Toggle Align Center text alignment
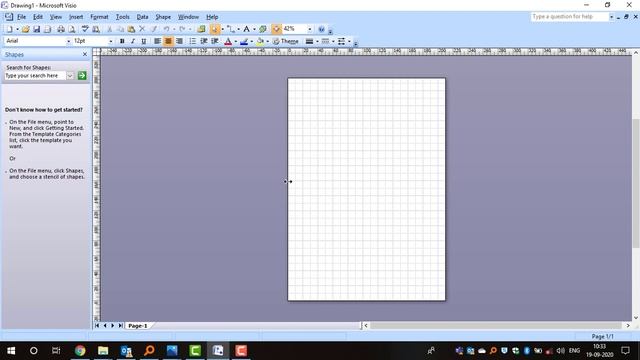 pos(168,41)
